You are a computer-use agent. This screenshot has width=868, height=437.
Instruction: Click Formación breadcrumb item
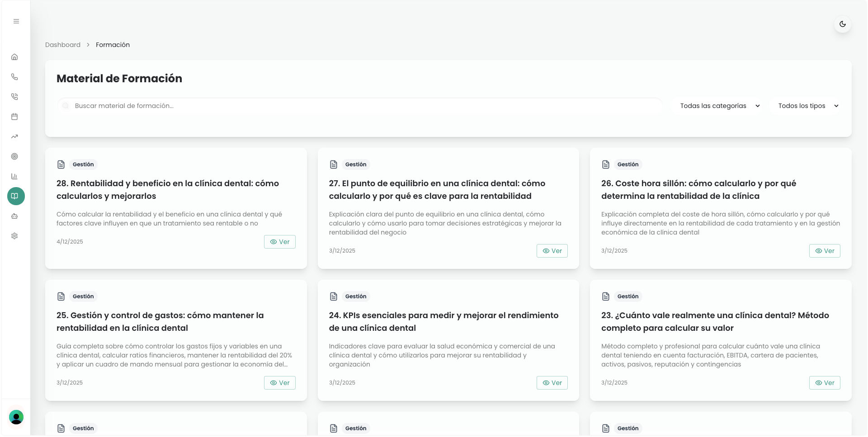[x=113, y=45]
